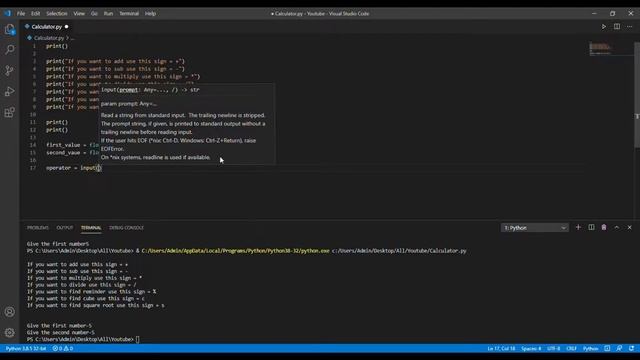The width and height of the screenshot is (640, 360).
Task: Open the Go menu
Action: (94, 13)
